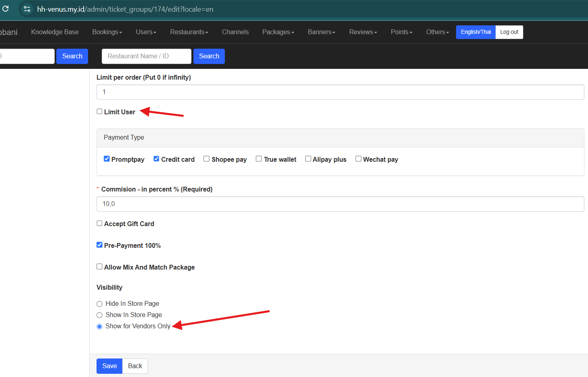Click the Back button
This screenshot has width=588, height=377.
[135, 366]
